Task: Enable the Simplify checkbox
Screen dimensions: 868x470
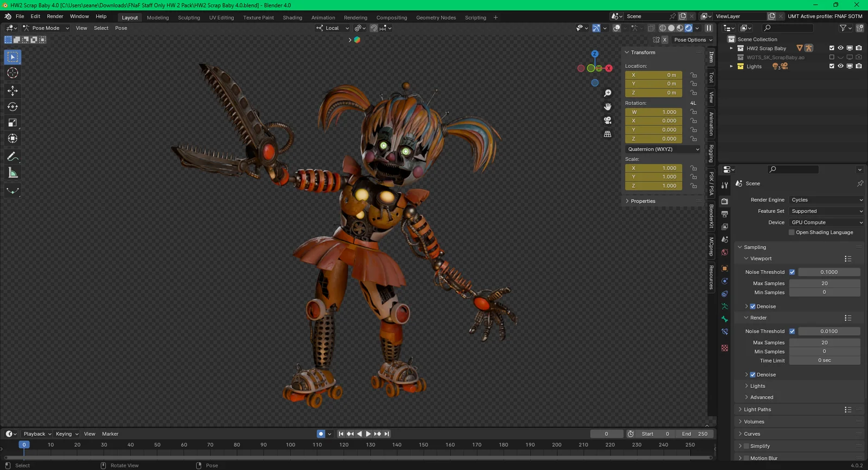Action: [x=746, y=446]
